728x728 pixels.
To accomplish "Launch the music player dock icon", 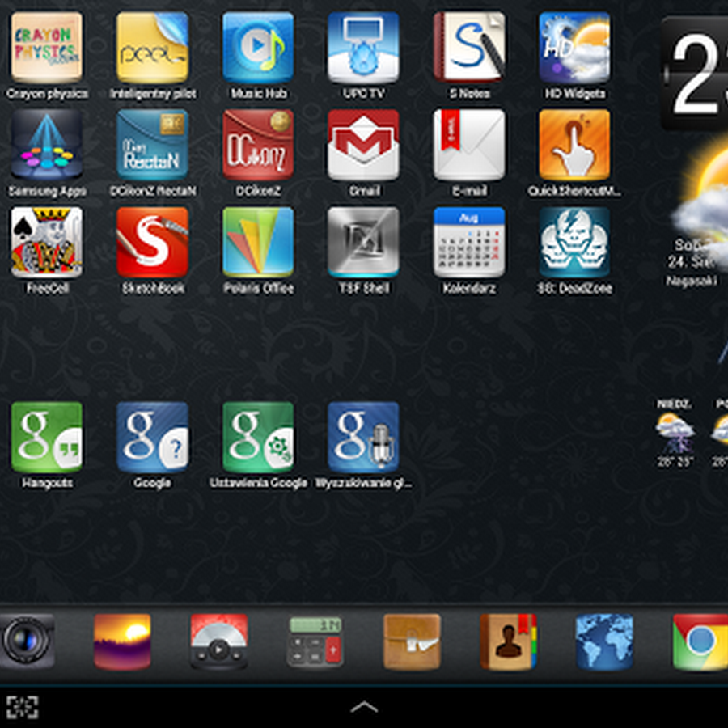I will point(218,641).
